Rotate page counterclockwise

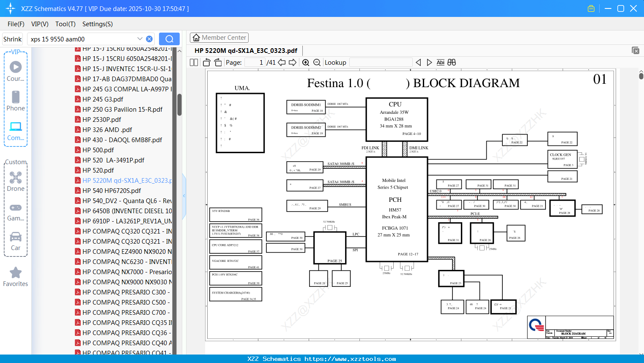click(x=207, y=62)
